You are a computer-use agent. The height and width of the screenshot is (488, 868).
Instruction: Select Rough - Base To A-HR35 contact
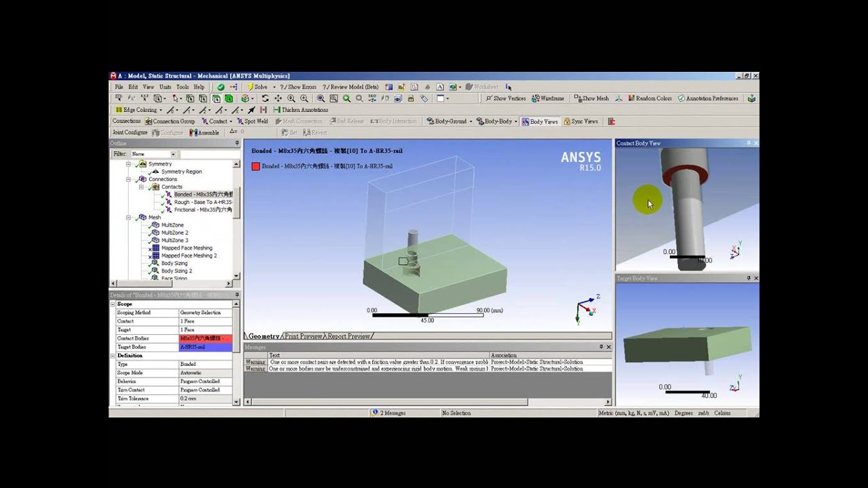pos(203,202)
